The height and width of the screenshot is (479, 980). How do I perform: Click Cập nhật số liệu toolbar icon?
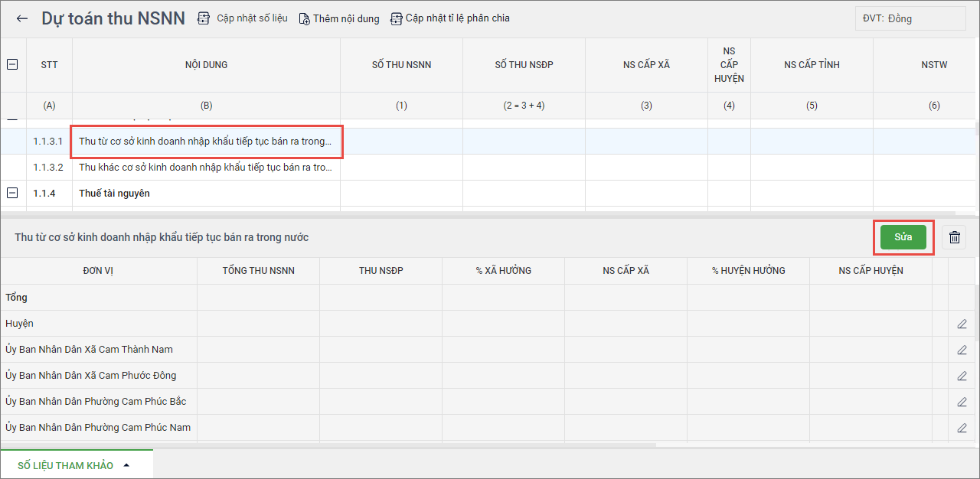[204, 18]
